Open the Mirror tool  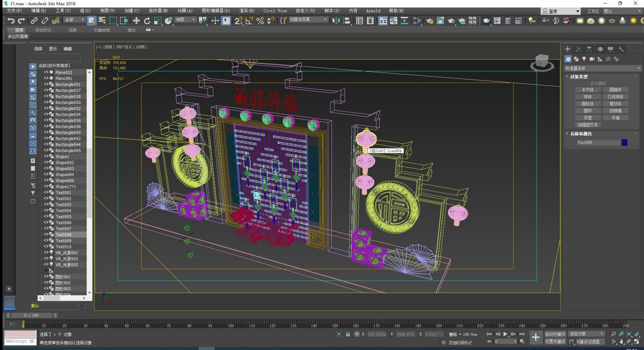pyautogui.click(x=335, y=21)
